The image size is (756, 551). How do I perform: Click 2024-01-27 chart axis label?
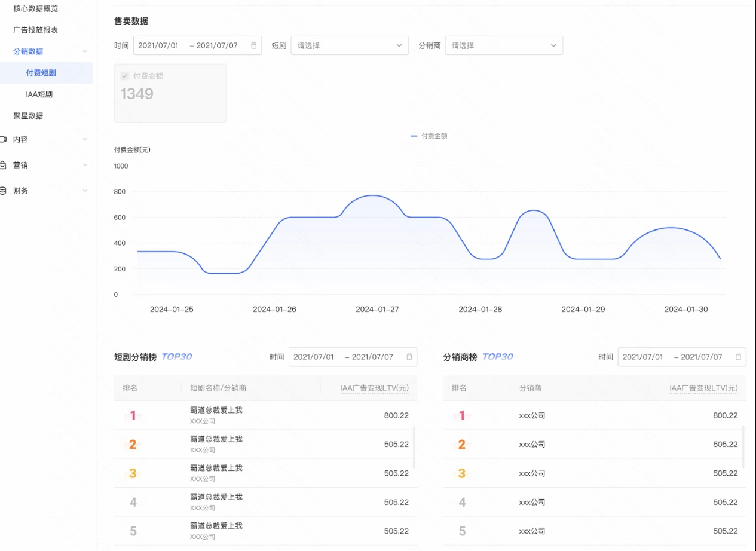pos(377,309)
